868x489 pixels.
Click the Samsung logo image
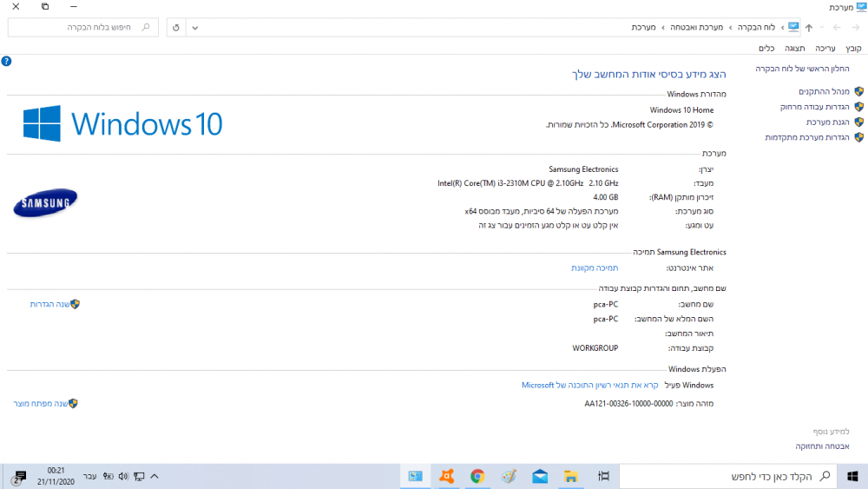[45, 203]
